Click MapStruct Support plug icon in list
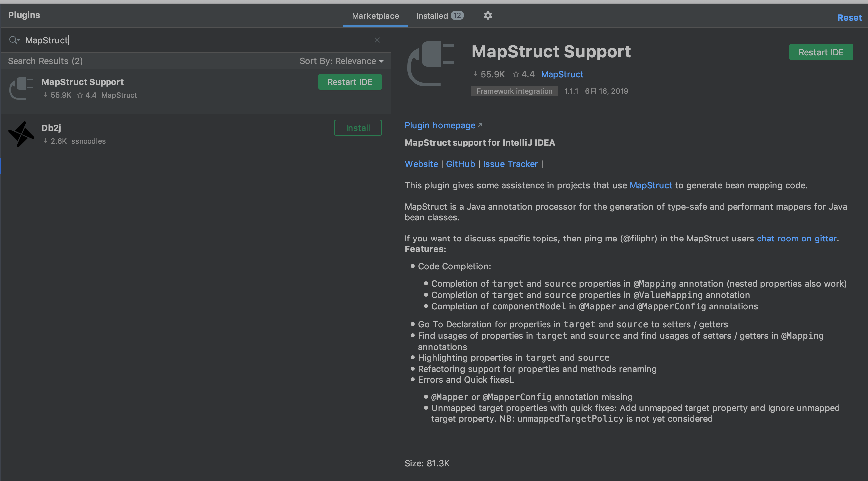 (x=21, y=88)
